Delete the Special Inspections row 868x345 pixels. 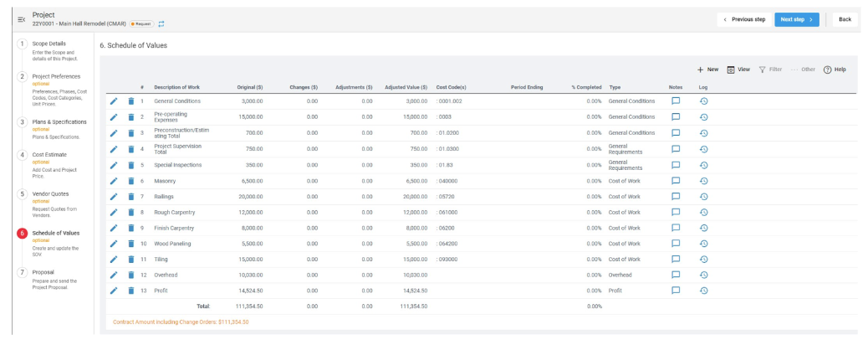tap(131, 165)
